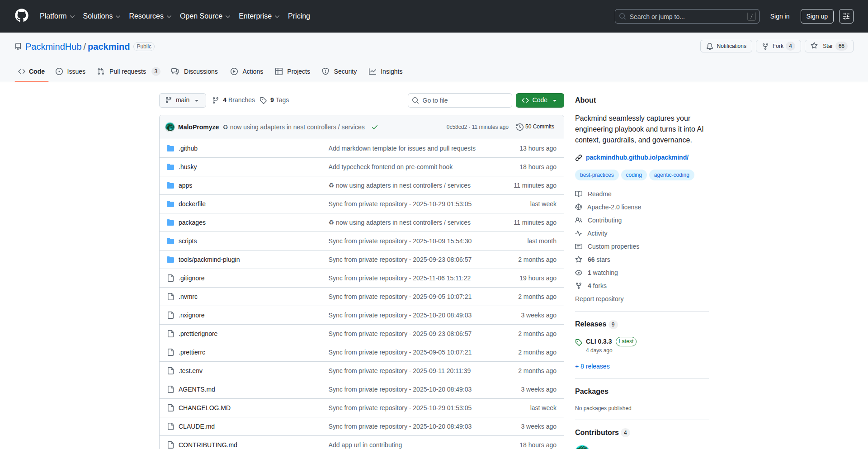868x449 pixels.
Task: Open the main branch dropdown
Action: pos(182,100)
